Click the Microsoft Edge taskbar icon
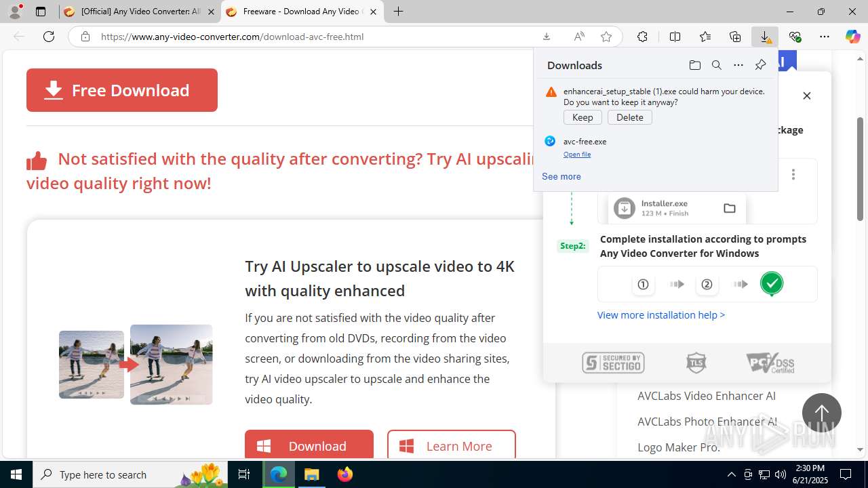Screen dimensions: 868x488 tap(279, 474)
